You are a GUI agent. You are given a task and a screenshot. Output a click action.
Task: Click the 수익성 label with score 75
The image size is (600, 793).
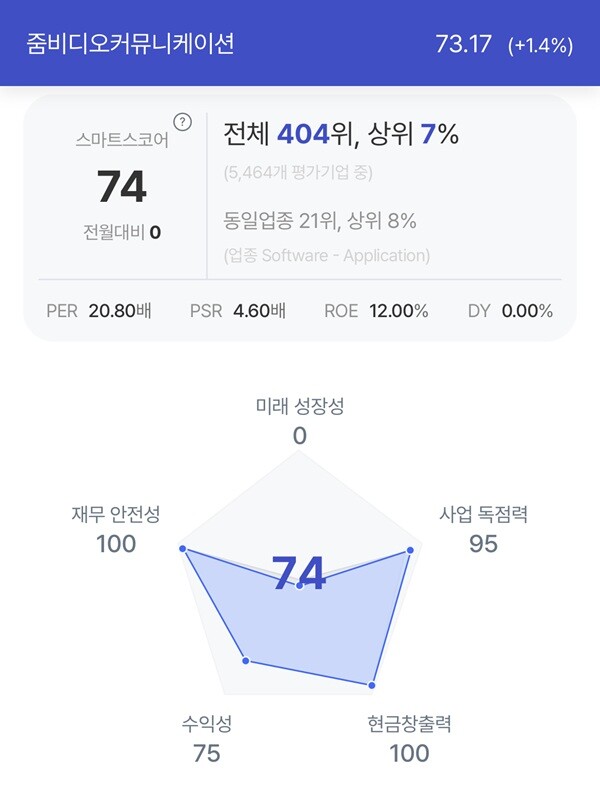click(206, 738)
